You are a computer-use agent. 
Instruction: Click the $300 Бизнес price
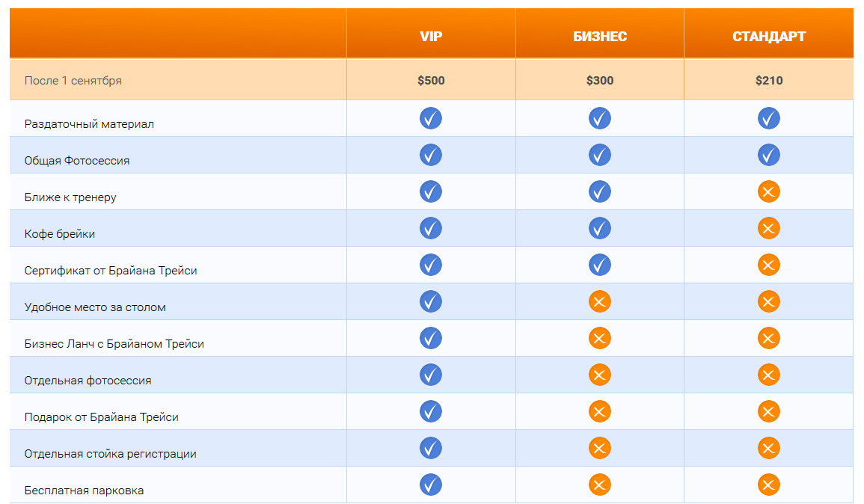(x=600, y=80)
